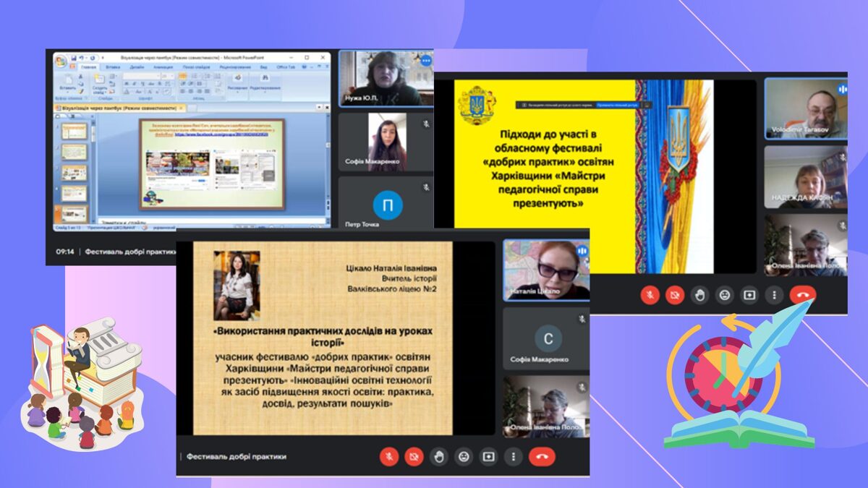Switch to the Дизайн ribbon tab
The width and height of the screenshot is (868, 488).
pos(137,67)
